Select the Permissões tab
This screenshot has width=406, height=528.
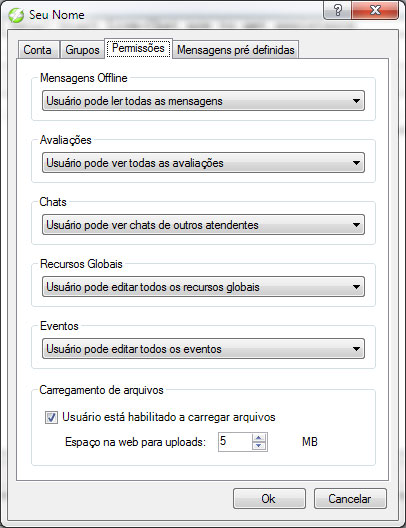tap(138, 48)
